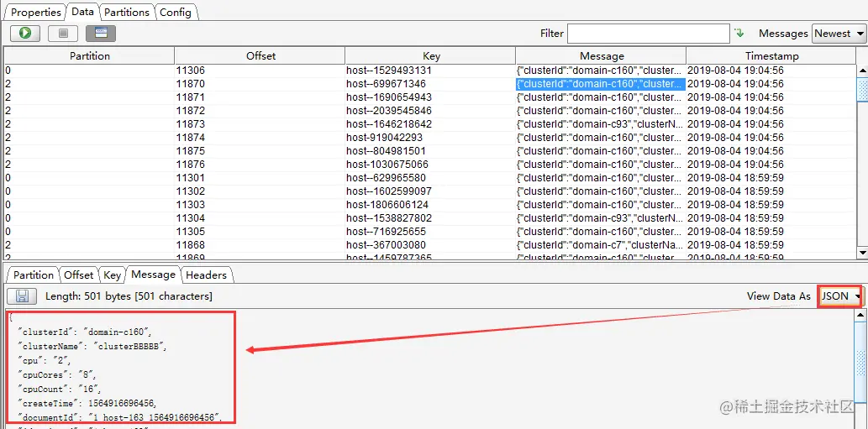This screenshot has width=868, height=429.
Task: Apply filter using green arrow icon
Action: click(x=739, y=34)
